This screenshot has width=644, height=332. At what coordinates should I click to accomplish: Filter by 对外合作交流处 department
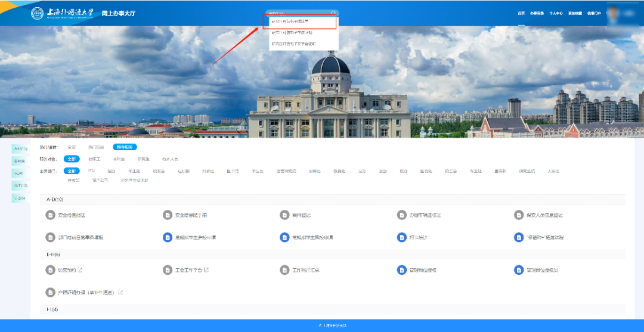135,180
